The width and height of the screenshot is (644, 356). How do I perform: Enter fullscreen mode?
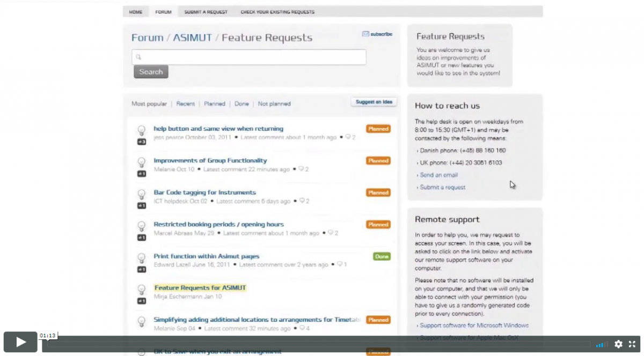632,344
